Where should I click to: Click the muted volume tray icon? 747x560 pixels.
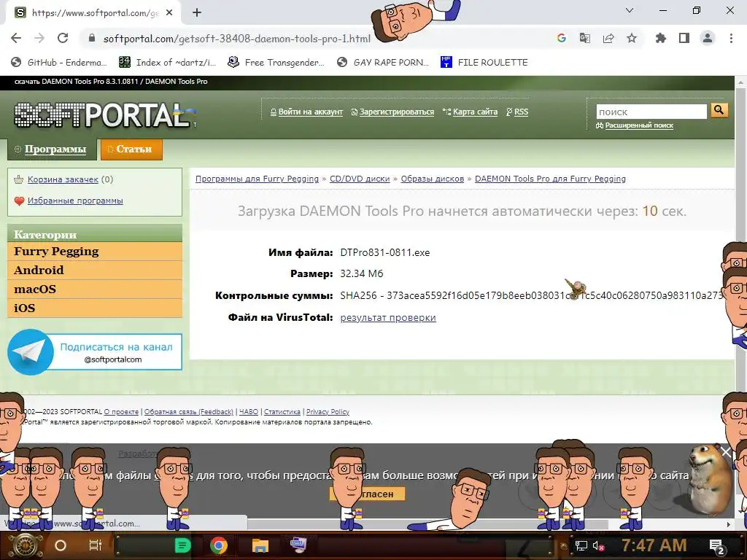(598, 545)
